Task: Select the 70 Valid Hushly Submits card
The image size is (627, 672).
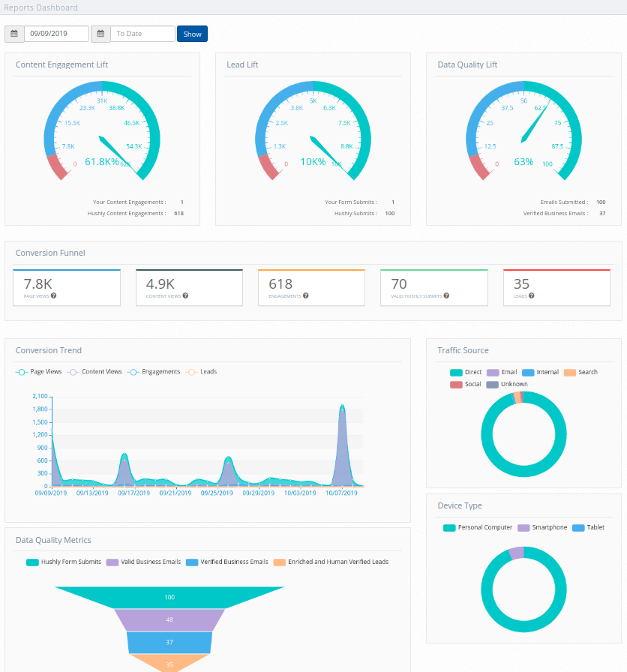Action: click(x=434, y=287)
